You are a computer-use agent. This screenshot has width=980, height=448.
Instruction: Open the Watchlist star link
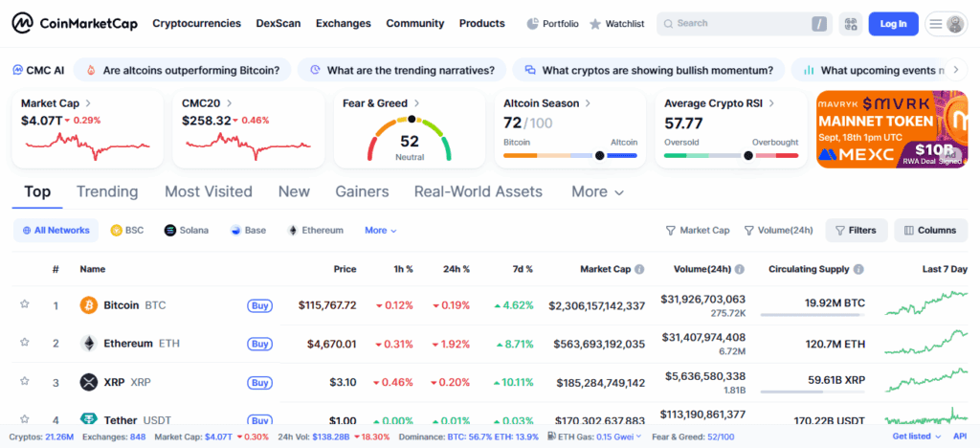tap(617, 24)
